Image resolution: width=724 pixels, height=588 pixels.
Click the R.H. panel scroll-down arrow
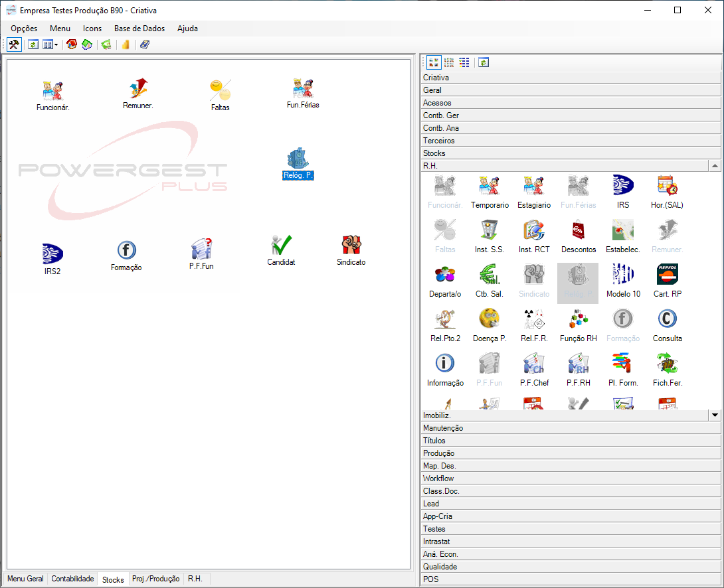715,415
